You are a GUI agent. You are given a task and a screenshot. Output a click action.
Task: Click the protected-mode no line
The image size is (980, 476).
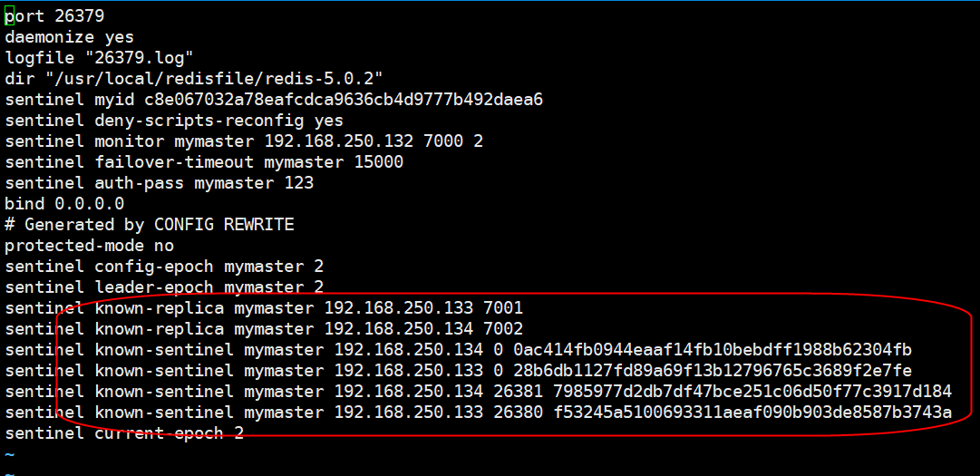point(89,246)
